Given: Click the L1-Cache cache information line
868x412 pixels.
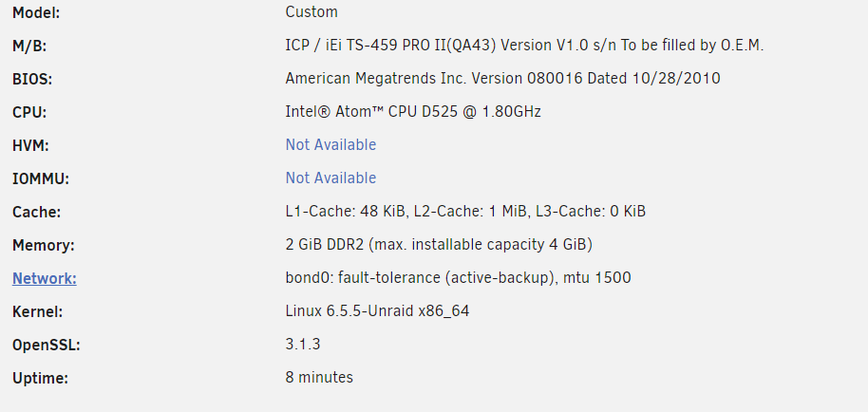Looking at the screenshot, I should coord(465,212).
